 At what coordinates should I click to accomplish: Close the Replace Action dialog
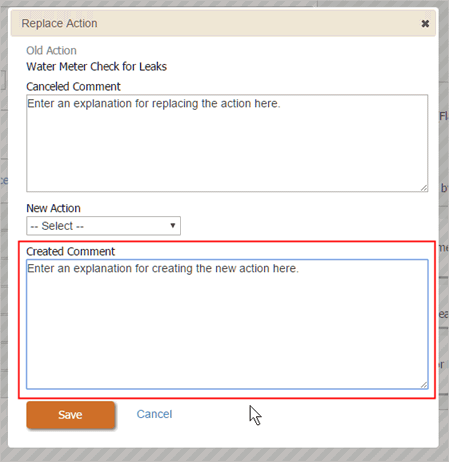coord(425,24)
